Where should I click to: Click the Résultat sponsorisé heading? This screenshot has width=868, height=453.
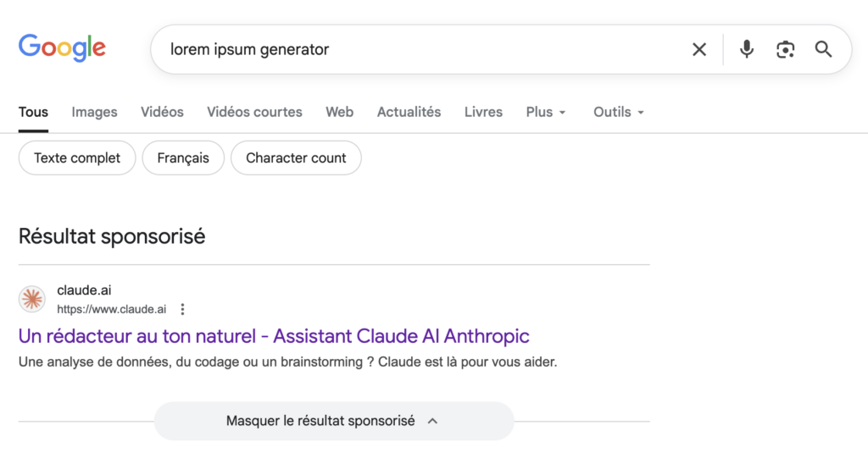pyautogui.click(x=112, y=237)
